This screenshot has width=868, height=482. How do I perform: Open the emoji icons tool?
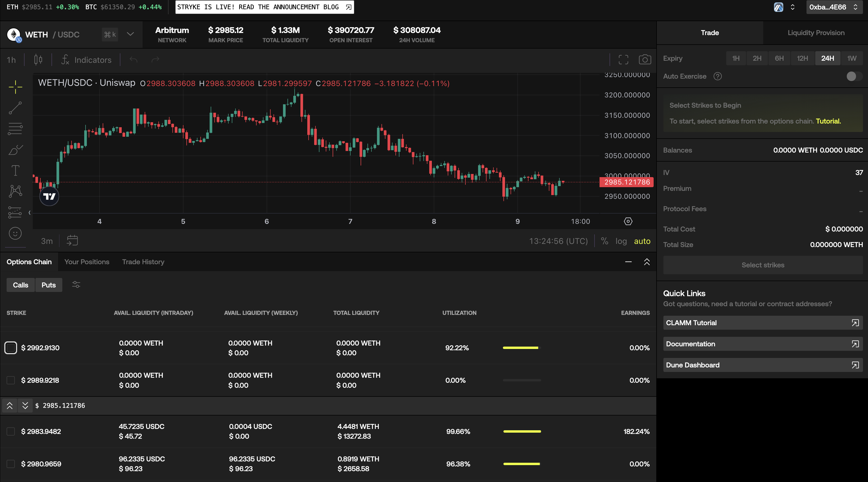click(15, 233)
